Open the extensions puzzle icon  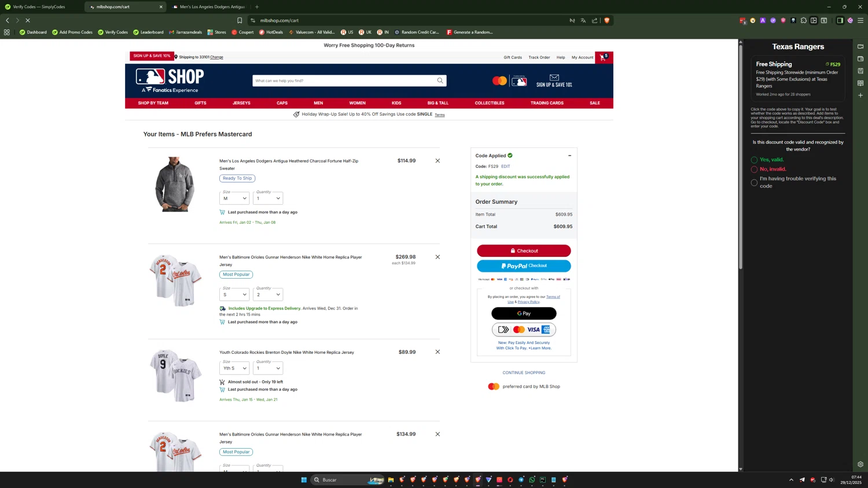pyautogui.click(x=804, y=20)
